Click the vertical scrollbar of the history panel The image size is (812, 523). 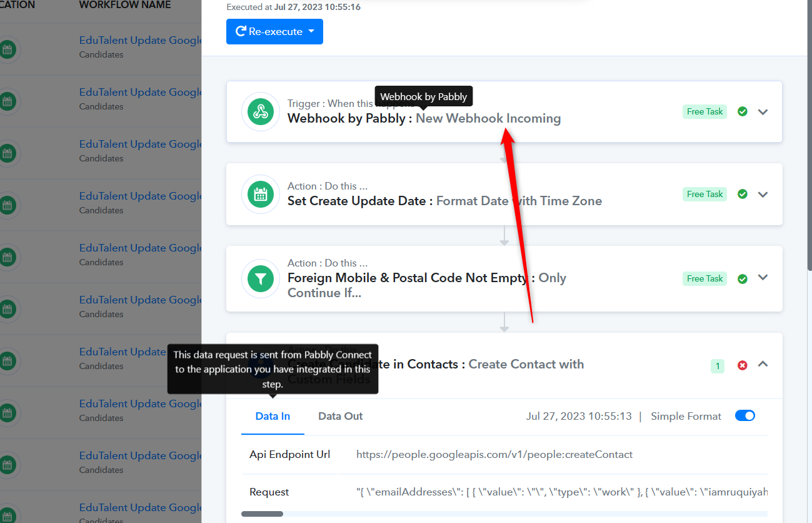click(809, 135)
